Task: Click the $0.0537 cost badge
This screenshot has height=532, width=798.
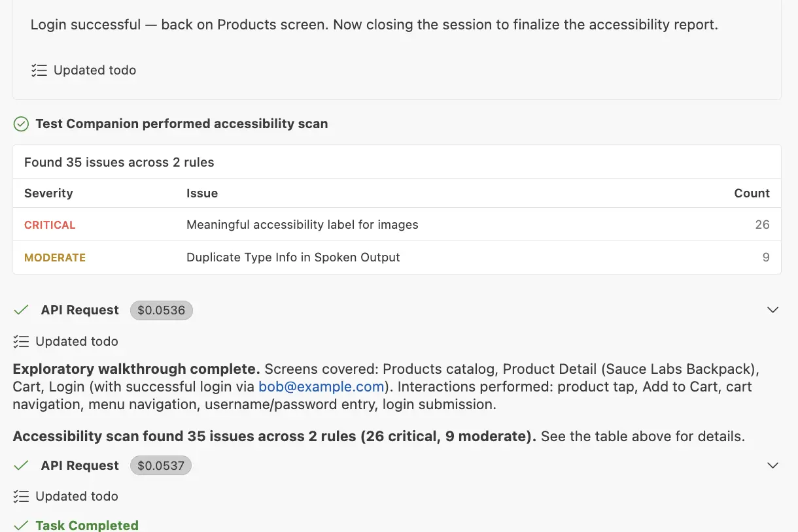Action: (161, 466)
